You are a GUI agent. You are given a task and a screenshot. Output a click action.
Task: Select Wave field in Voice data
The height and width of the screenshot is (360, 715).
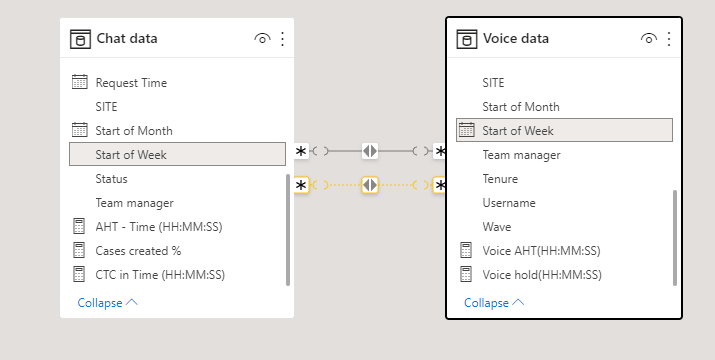point(497,227)
